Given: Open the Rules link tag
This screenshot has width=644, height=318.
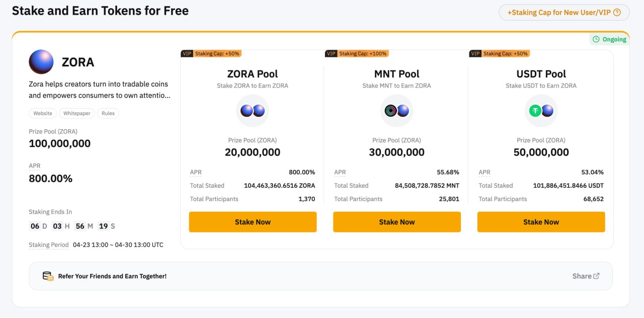Looking at the screenshot, I should 108,113.
